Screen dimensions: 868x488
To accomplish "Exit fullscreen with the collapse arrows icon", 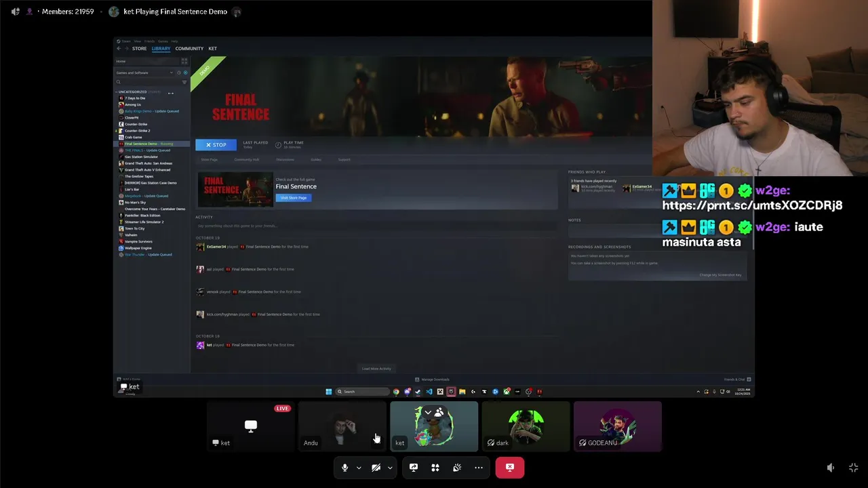I will click(x=854, y=468).
